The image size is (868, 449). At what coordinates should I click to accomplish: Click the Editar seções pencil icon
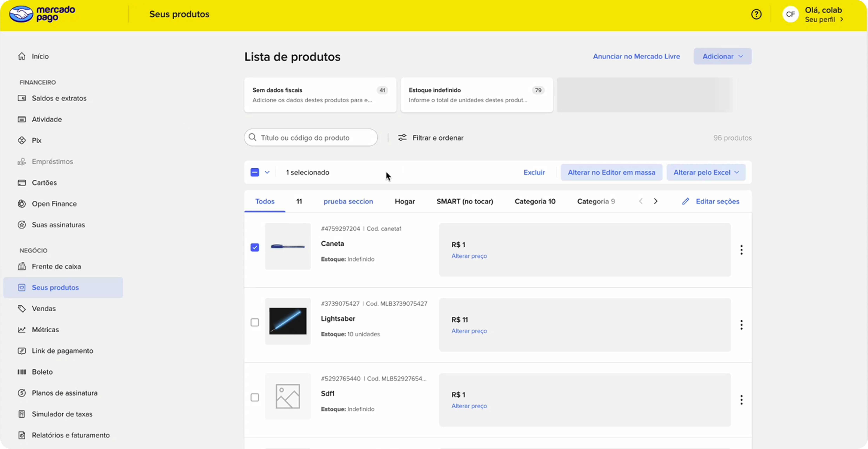coord(685,201)
